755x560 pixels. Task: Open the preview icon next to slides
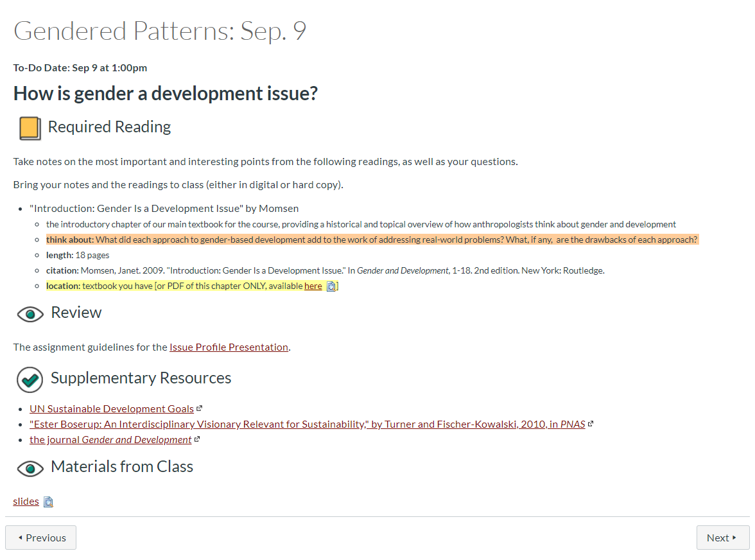pos(48,502)
